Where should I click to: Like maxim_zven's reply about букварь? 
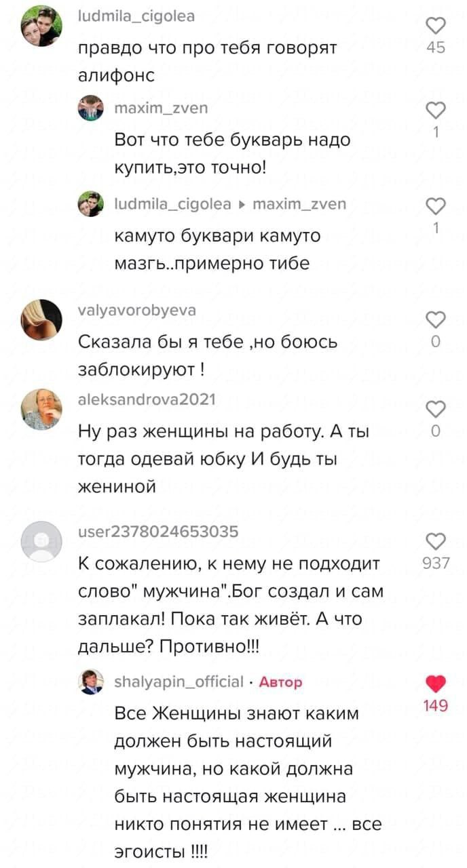[x=436, y=111]
